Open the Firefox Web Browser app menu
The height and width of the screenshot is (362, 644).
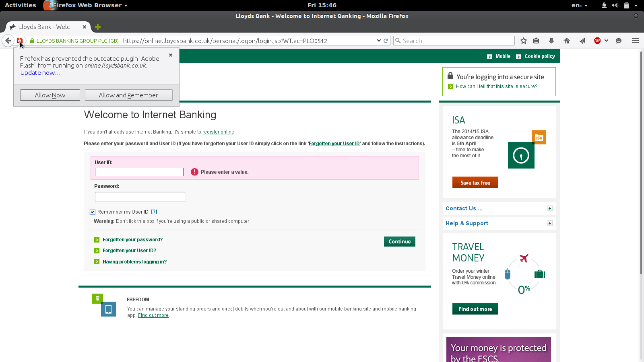[86, 5]
